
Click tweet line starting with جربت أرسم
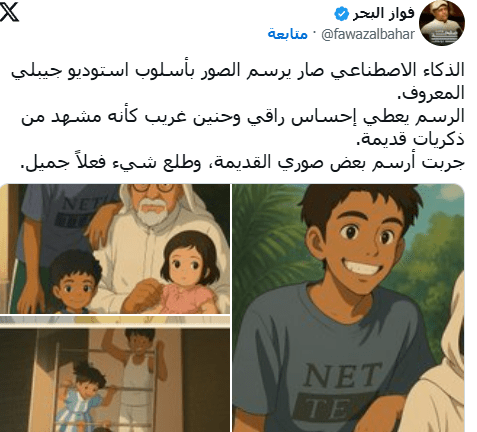pyautogui.click(x=242, y=162)
